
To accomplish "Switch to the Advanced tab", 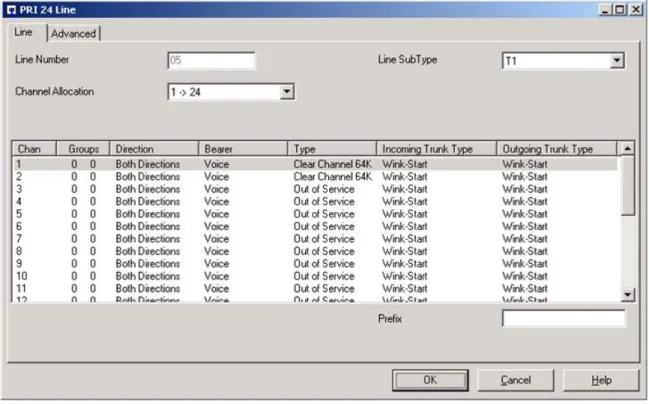I will click(x=73, y=34).
